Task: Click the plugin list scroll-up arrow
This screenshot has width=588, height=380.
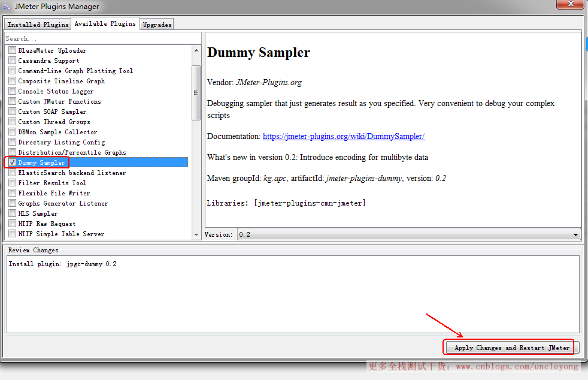Action: point(196,50)
